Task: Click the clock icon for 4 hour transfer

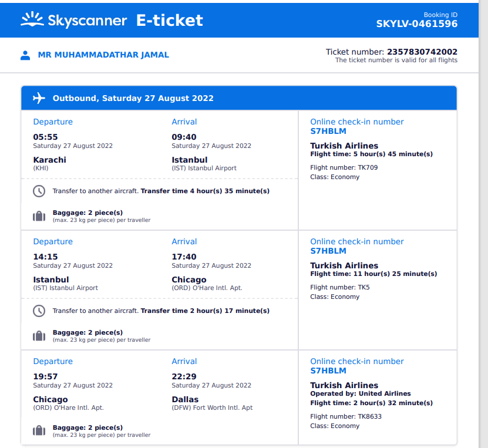Action: pyautogui.click(x=39, y=191)
